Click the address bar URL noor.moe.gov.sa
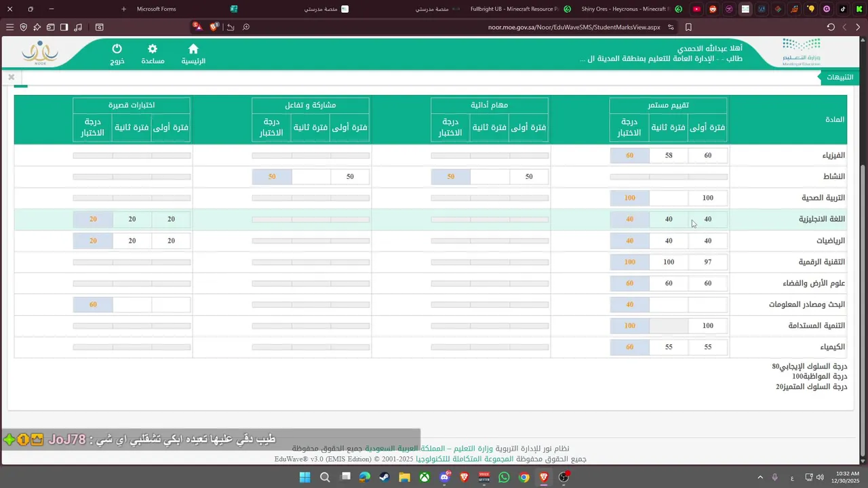 pyautogui.click(x=574, y=27)
